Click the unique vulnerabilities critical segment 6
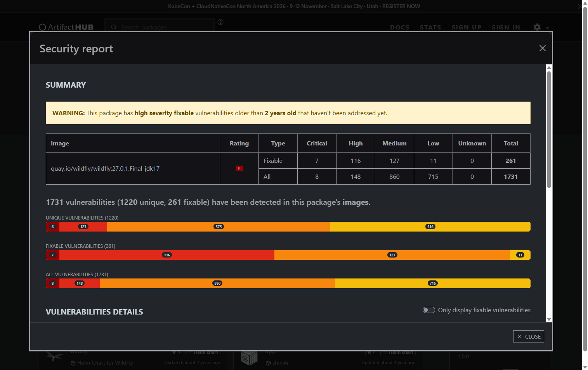This screenshot has width=588, height=370. [53, 226]
